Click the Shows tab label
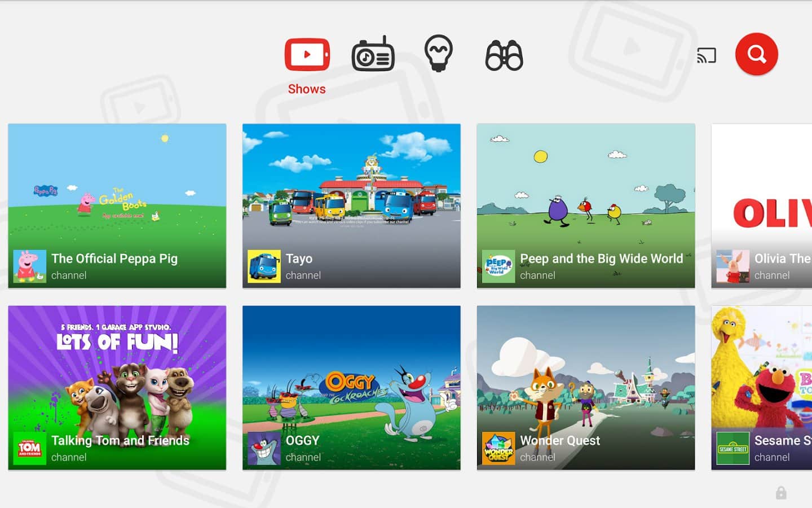 pos(307,89)
